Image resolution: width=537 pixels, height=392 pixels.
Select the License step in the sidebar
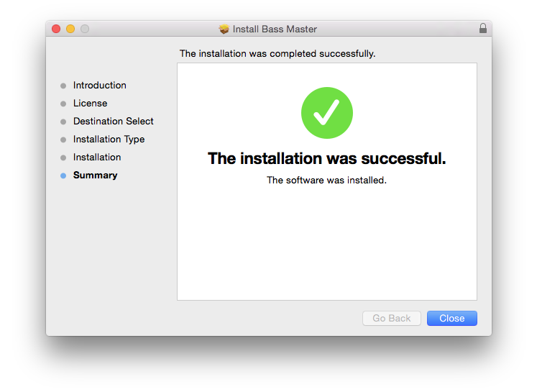[90, 104]
